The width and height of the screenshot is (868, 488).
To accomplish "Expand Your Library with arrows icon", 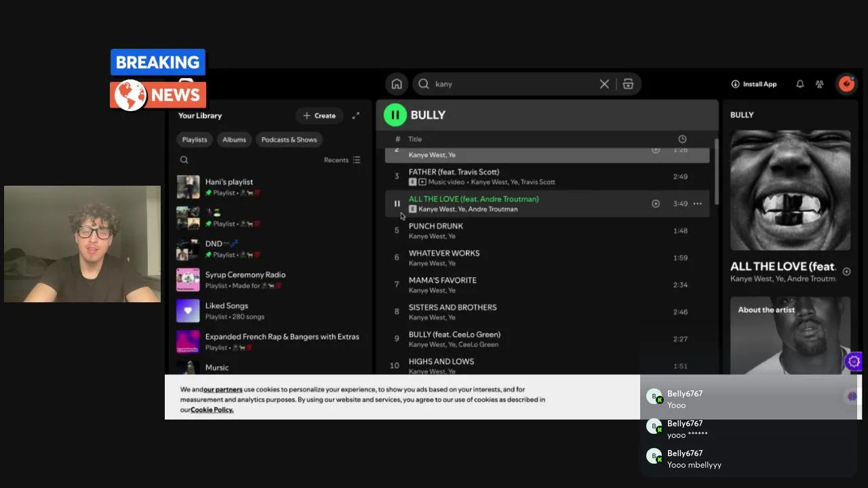I will [x=356, y=116].
